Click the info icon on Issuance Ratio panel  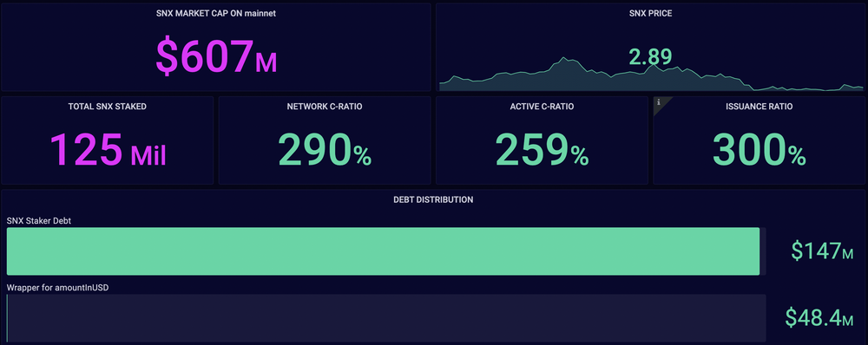click(658, 101)
